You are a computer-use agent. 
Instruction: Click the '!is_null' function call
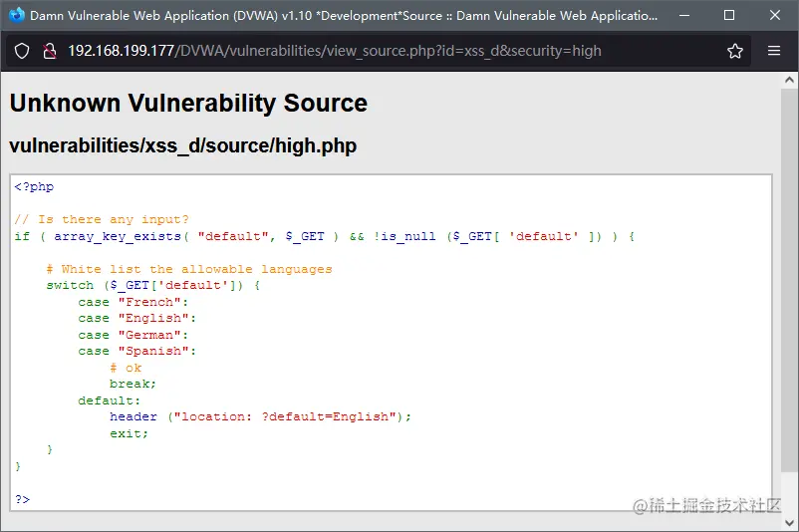tap(405, 236)
